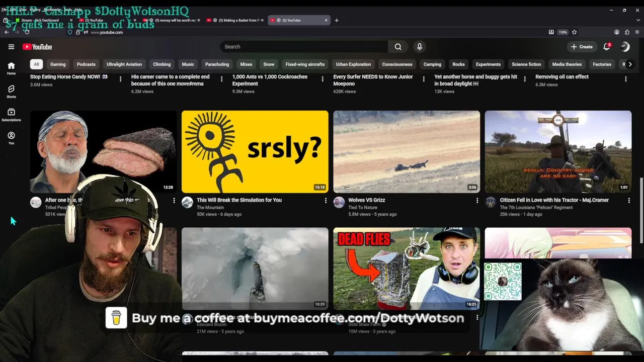
Task: Open tracking protection shield icon
Action: click(70, 32)
